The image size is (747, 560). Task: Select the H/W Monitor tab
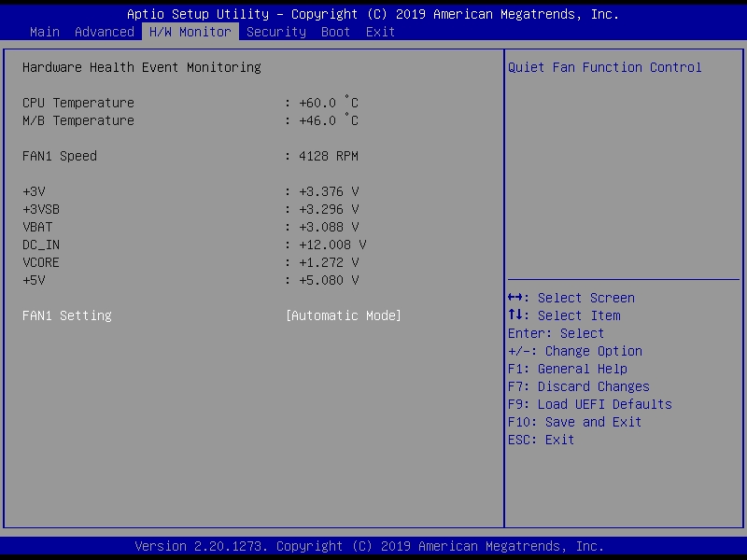190,32
